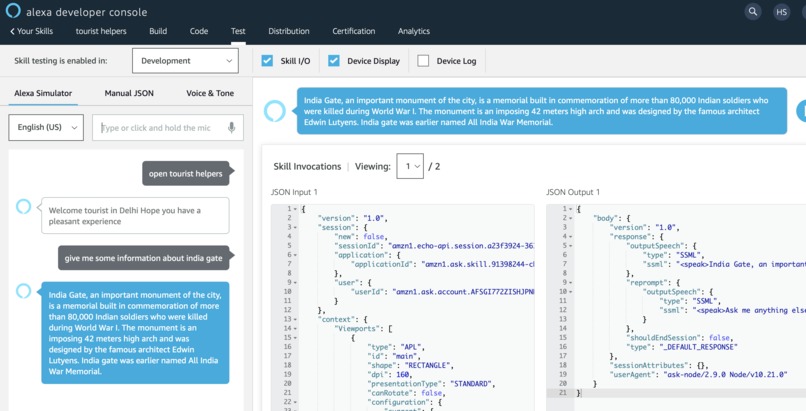Switch to the Code tab

(199, 31)
